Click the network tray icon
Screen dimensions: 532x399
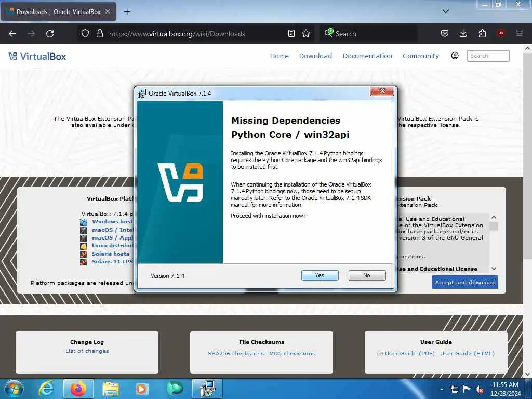(454, 390)
